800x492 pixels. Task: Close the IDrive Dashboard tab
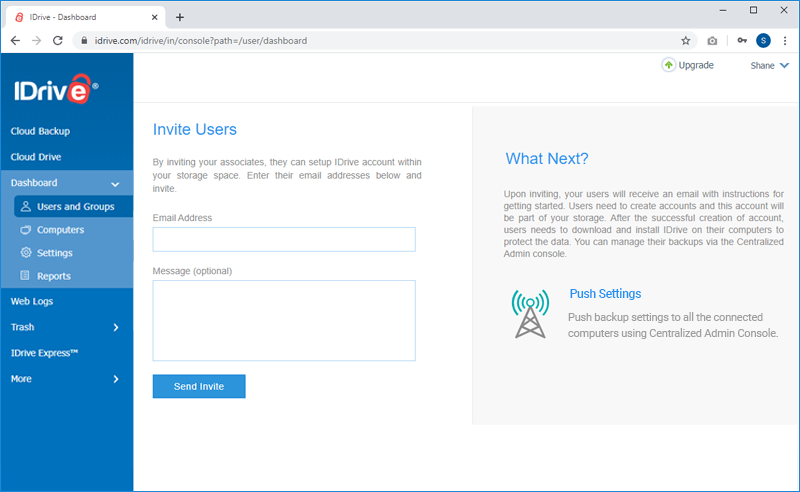(155, 17)
